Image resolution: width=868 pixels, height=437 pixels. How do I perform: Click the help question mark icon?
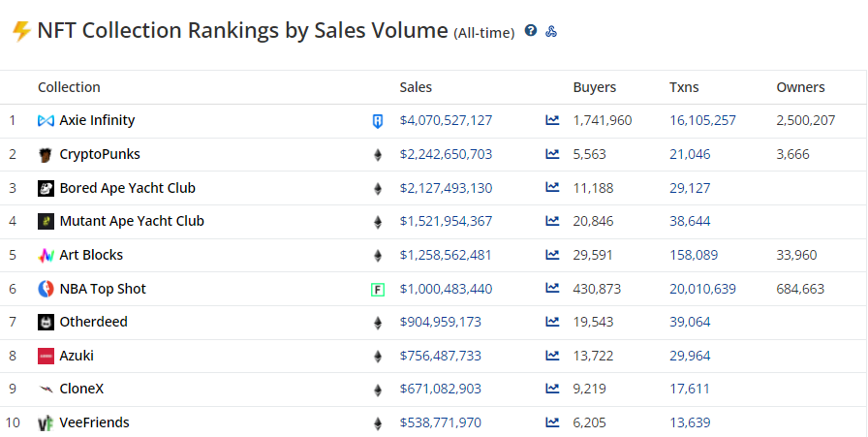click(x=531, y=31)
